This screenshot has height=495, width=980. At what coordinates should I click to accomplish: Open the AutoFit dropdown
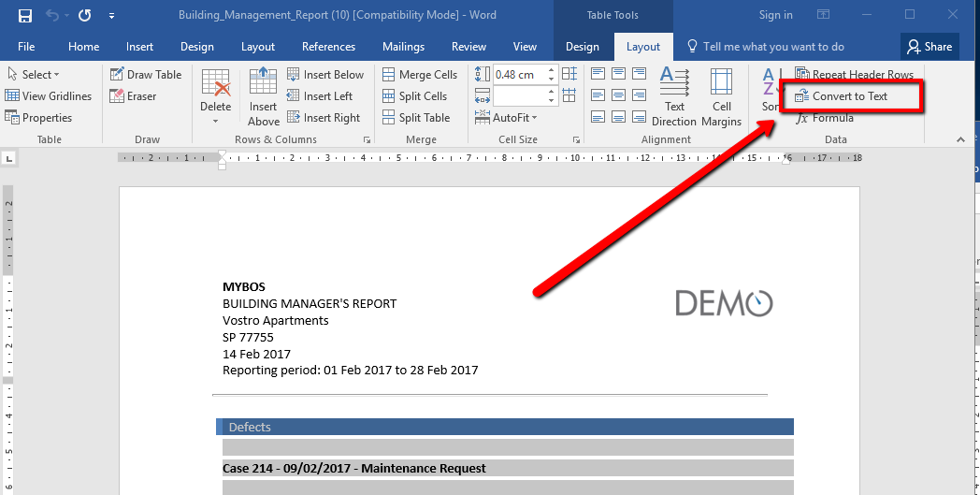(x=506, y=118)
